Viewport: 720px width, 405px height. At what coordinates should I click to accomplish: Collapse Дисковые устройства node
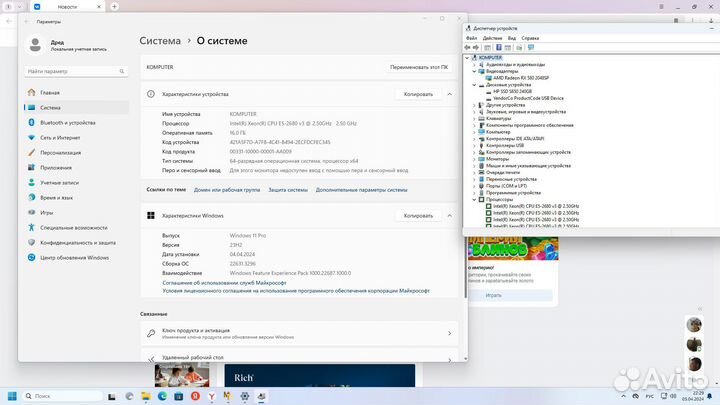tap(474, 85)
